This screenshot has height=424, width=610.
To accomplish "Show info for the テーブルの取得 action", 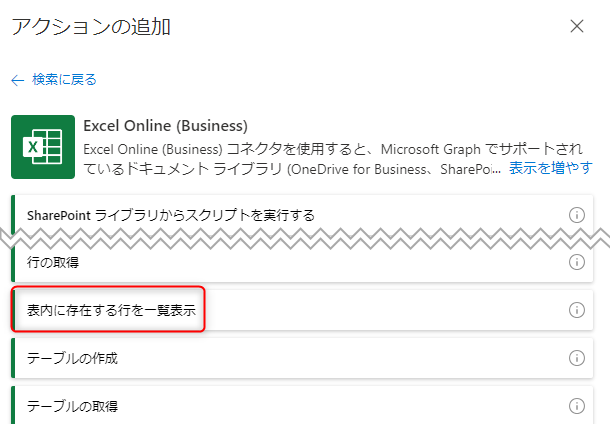I will [x=577, y=406].
